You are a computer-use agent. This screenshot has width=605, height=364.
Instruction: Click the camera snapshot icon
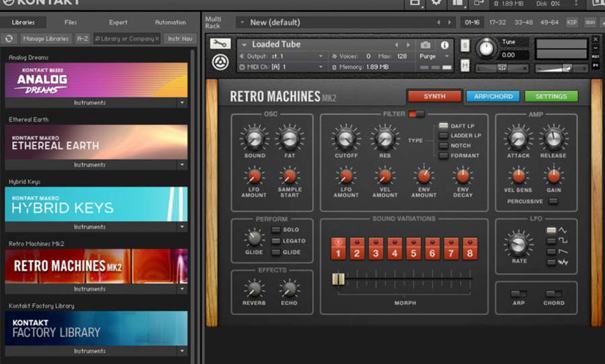click(x=426, y=45)
